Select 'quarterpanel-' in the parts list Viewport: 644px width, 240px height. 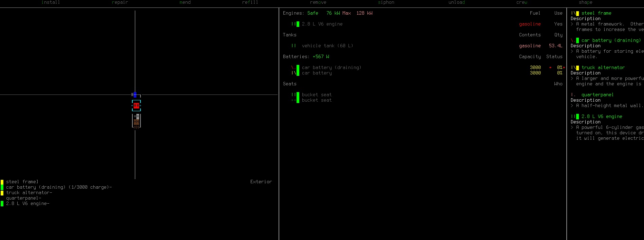tap(24, 198)
